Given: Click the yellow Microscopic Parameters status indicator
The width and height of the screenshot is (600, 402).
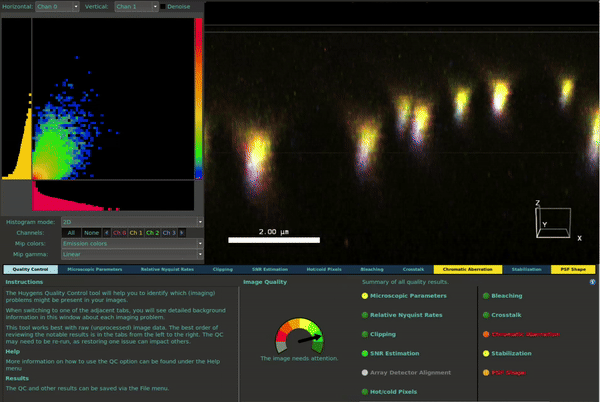Looking at the screenshot, I should (365, 296).
